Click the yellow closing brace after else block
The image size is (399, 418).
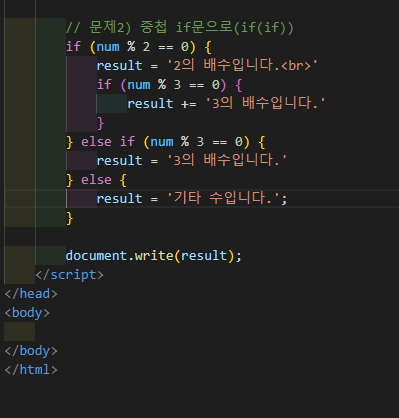pos(69,218)
